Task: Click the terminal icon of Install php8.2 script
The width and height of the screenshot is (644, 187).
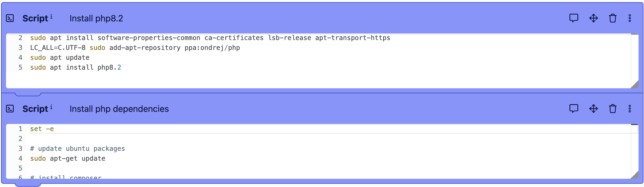Action: pos(10,18)
